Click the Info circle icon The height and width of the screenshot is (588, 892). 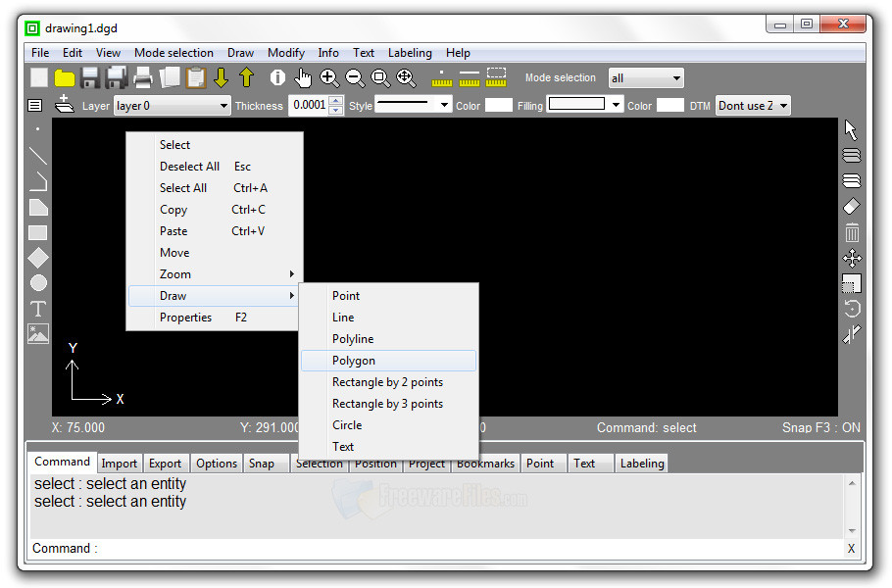277,77
